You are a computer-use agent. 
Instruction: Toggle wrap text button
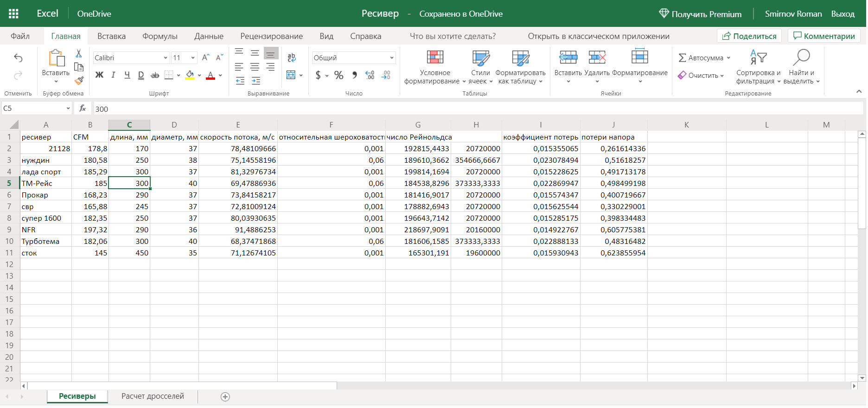[292, 58]
